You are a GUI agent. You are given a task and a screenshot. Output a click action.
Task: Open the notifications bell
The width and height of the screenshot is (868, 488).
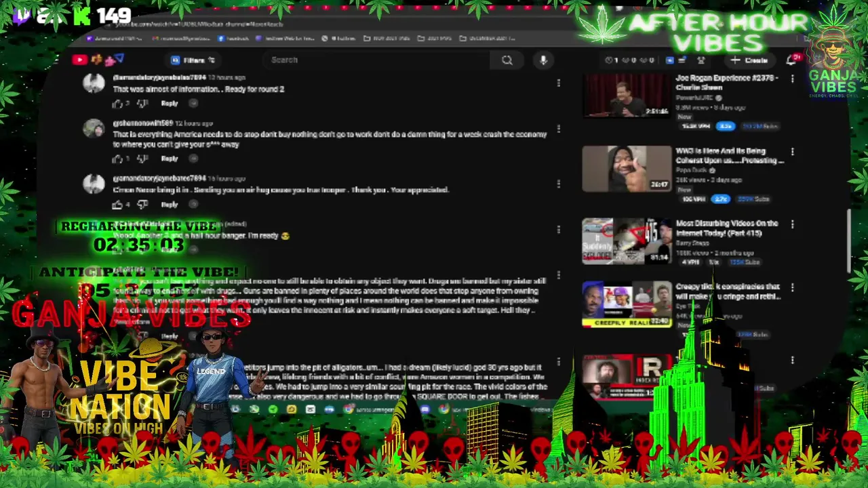click(x=791, y=60)
